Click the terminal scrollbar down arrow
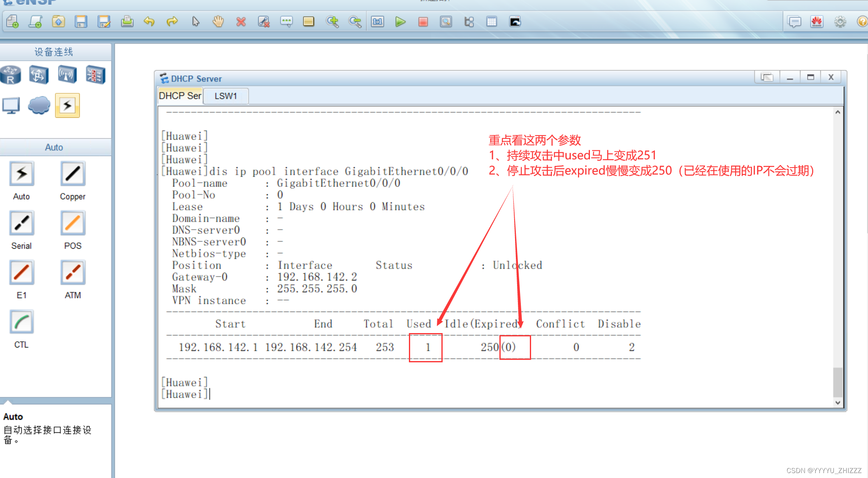The height and width of the screenshot is (478, 868). click(838, 403)
